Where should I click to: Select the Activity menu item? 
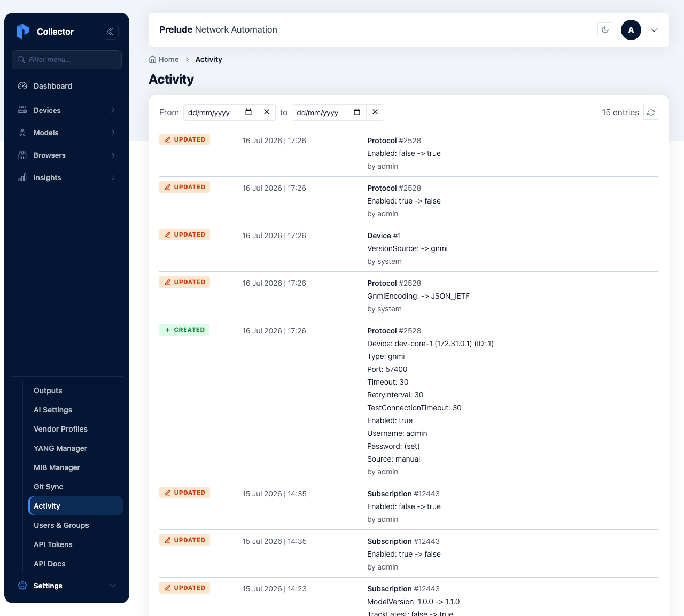coord(75,506)
